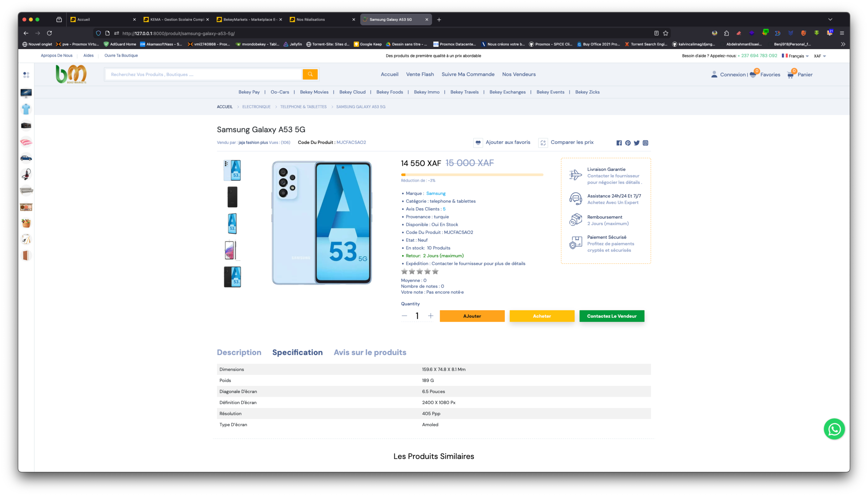The width and height of the screenshot is (868, 496).
Task: Expand the browser tab list chevron
Action: pos(830,19)
